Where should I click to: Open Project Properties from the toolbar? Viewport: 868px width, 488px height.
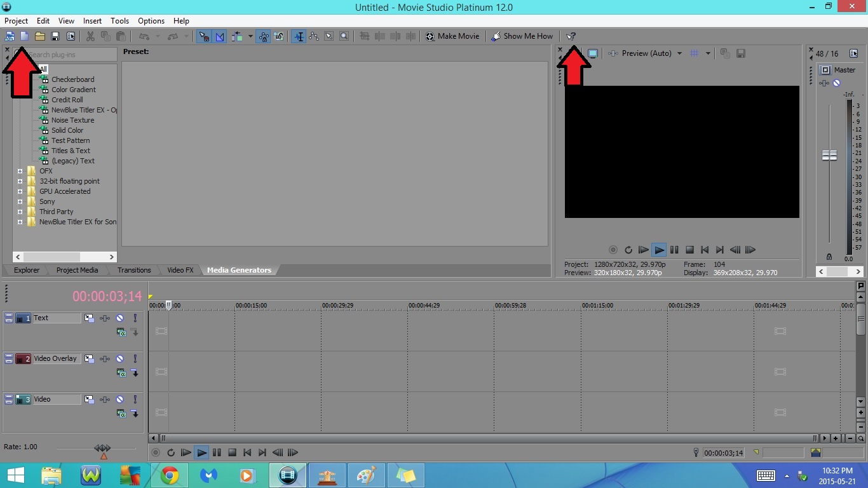(x=71, y=36)
